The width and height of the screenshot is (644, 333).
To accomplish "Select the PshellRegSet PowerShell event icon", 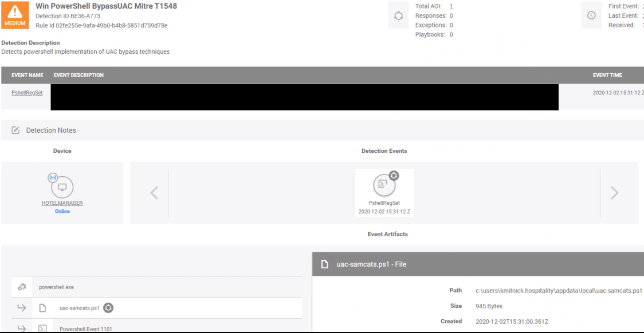I will coord(384,185).
